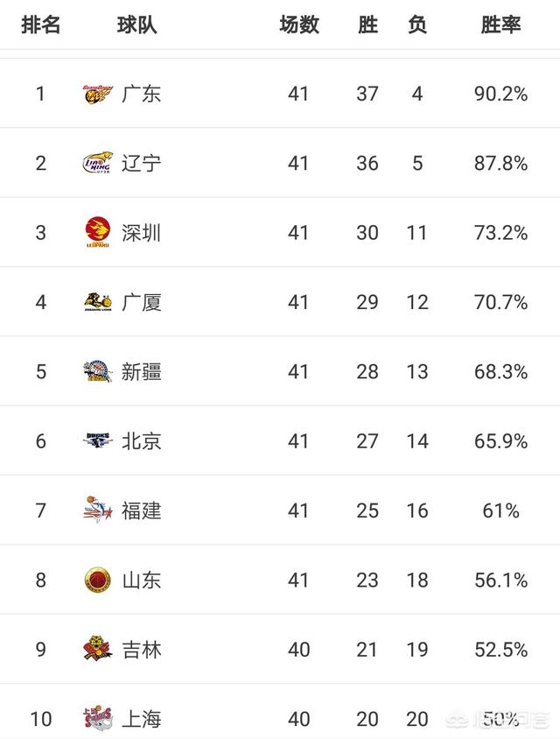Open the 吉林 team name link
Viewport: 560px width, 739px height.
[141, 650]
